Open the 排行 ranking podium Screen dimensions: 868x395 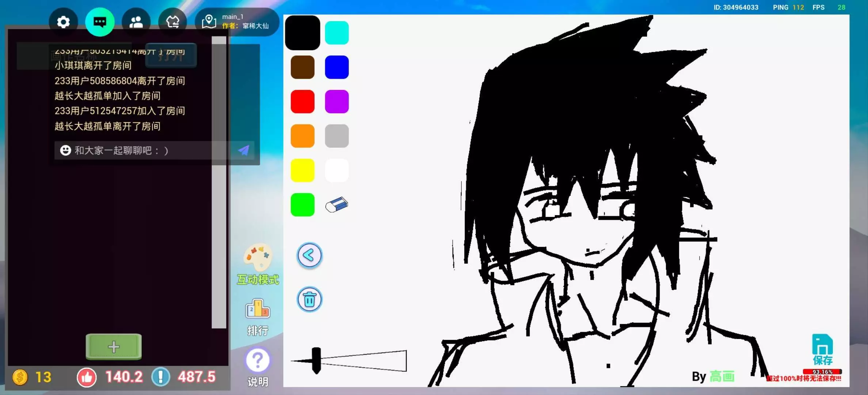pos(258,309)
